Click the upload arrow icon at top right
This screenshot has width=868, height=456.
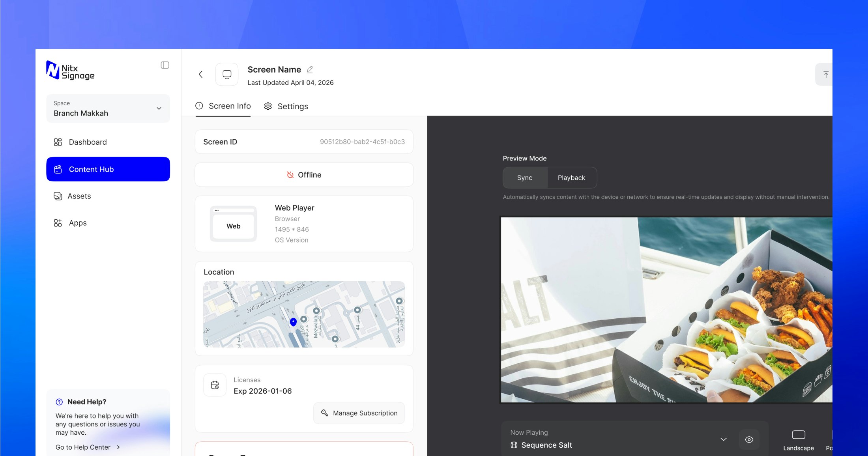[x=825, y=74]
